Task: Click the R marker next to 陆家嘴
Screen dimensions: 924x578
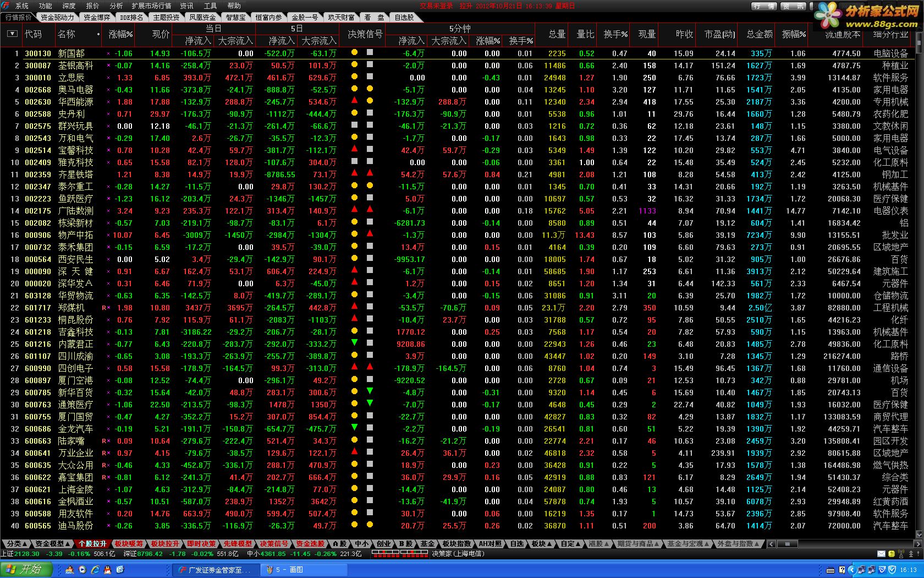Action: click(104, 441)
